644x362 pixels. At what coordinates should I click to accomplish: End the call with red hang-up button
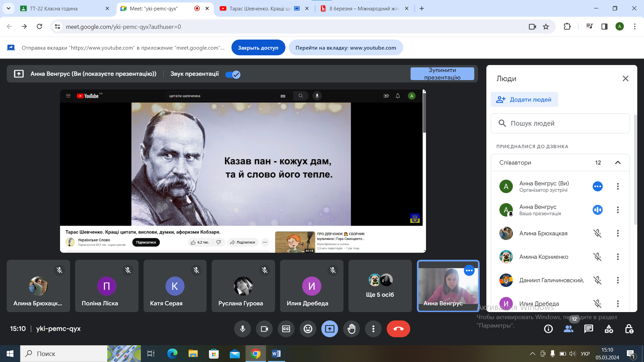tap(398, 329)
